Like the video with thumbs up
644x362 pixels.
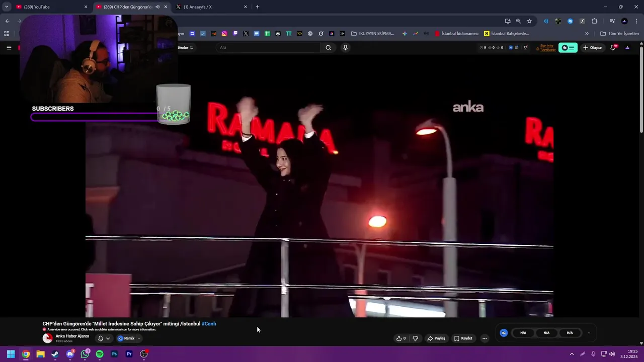(401, 338)
